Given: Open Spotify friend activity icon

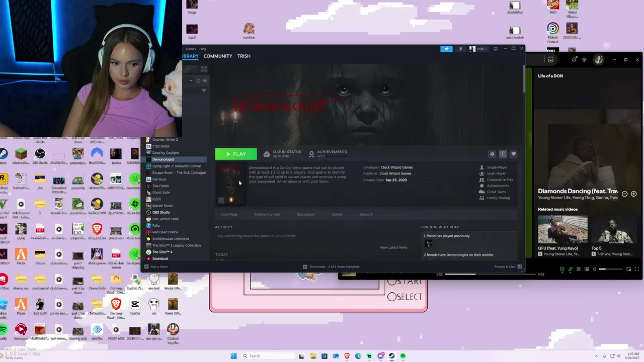Looking at the screenshot, I should point(584,60).
